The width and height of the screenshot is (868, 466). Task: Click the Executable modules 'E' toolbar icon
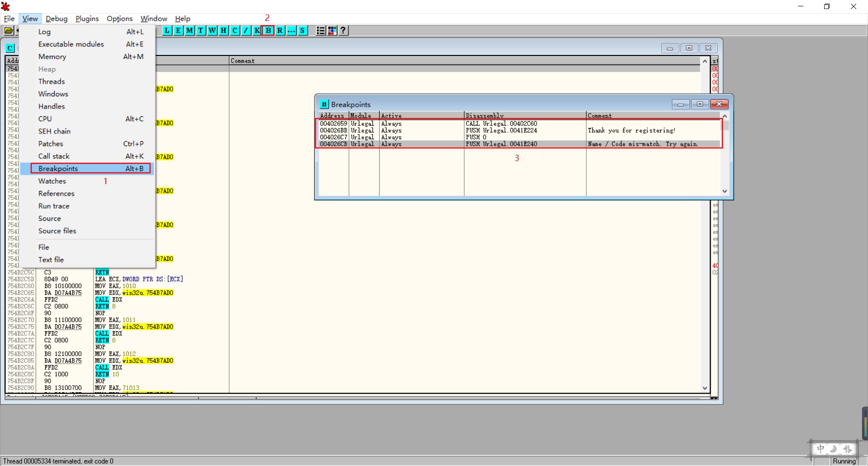tap(178, 30)
